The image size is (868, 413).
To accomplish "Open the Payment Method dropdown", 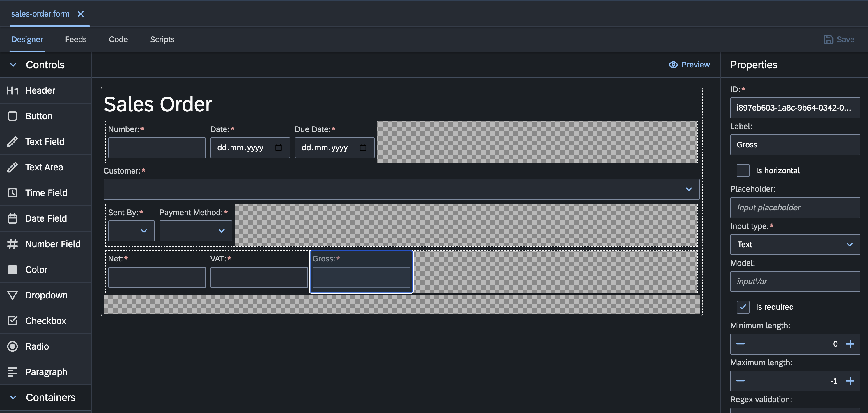I will [x=196, y=231].
